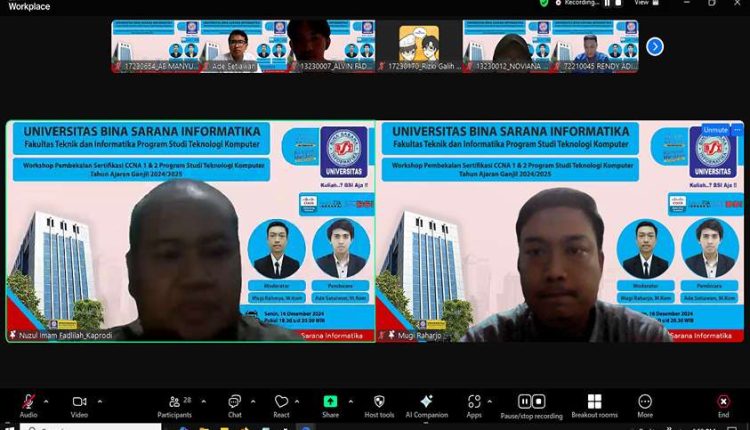Expand the caret beside React
This screenshot has height=430, width=750.
[297, 401]
